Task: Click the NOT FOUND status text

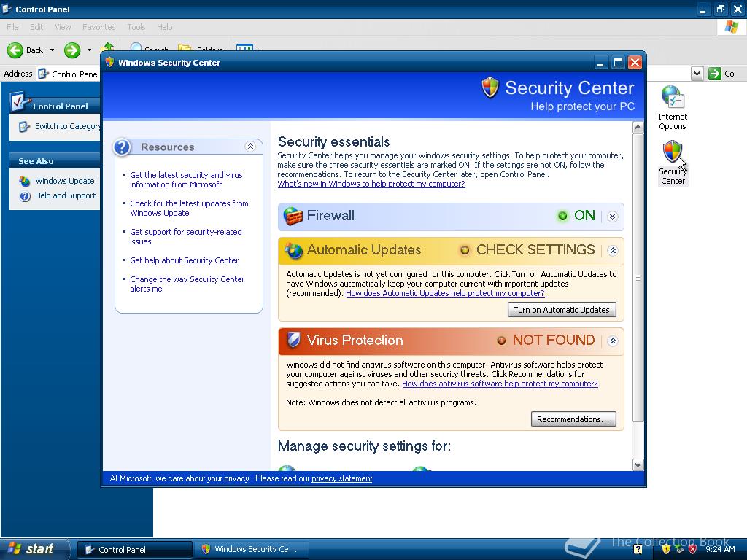Action: click(554, 340)
